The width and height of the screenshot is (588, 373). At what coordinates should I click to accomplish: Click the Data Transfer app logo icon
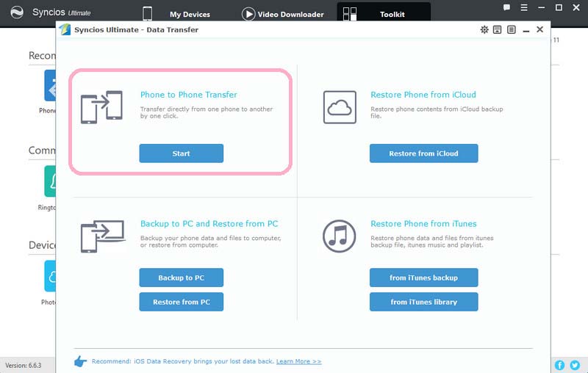coord(65,29)
